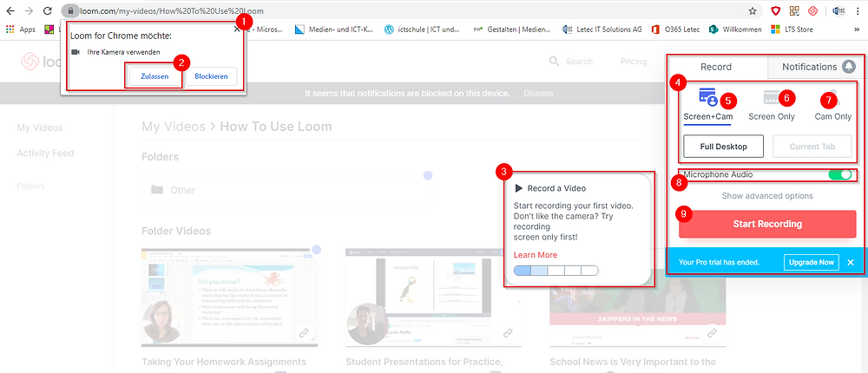Click the Upgrade Now button
The width and height of the screenshot is (868, 373).
pyautogui.click(x=812, y=262)
